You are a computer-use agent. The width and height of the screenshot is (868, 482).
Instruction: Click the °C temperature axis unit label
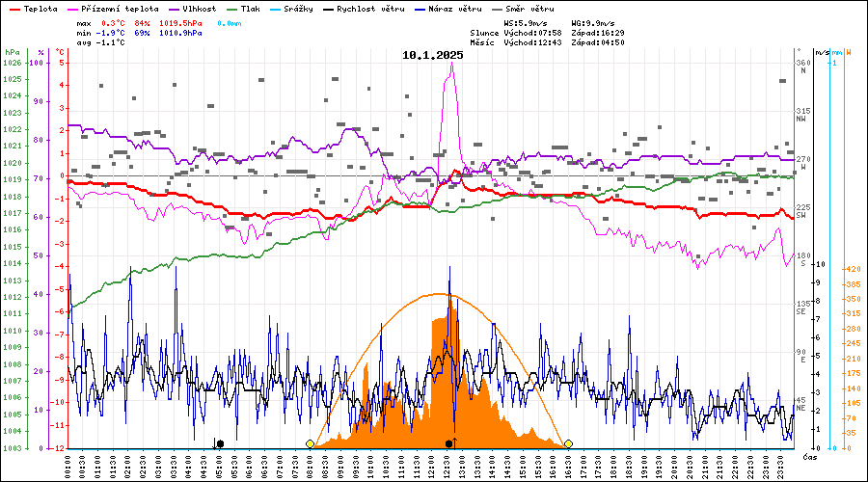61,52
